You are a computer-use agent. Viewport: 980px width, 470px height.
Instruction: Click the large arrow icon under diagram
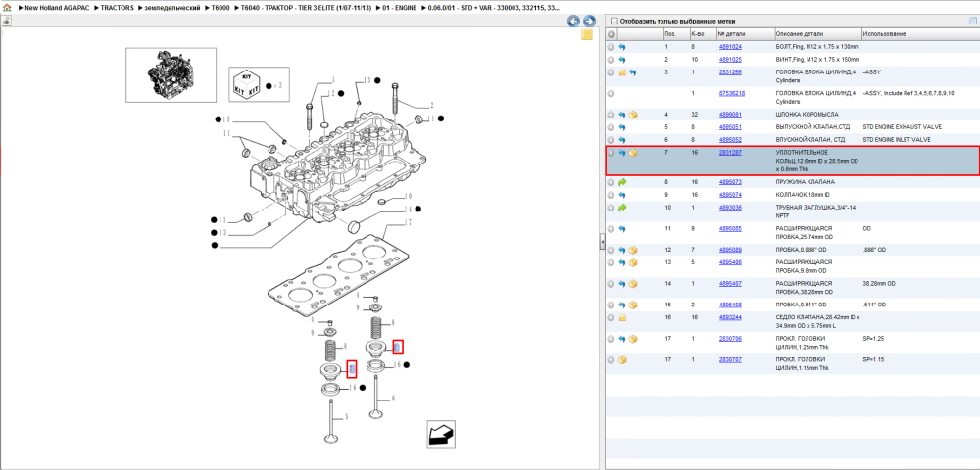(x=441, y=434)
